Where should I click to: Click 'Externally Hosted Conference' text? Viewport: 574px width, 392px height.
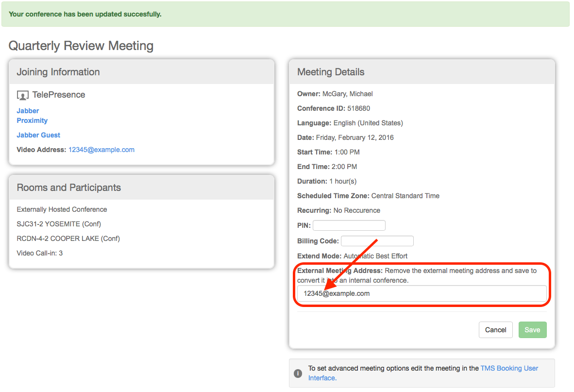[x=62, y=209]
